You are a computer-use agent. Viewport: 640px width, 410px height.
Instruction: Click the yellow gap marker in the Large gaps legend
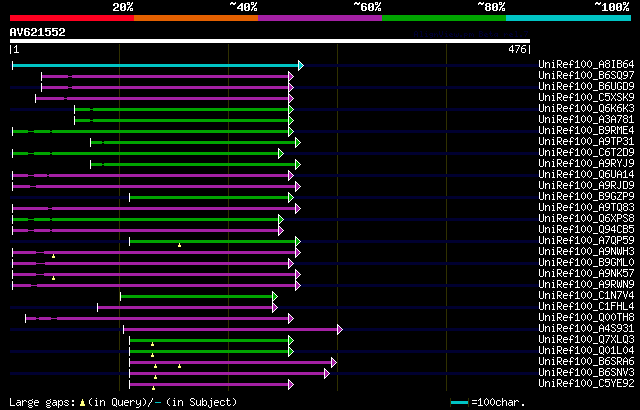tap(82, 403)
